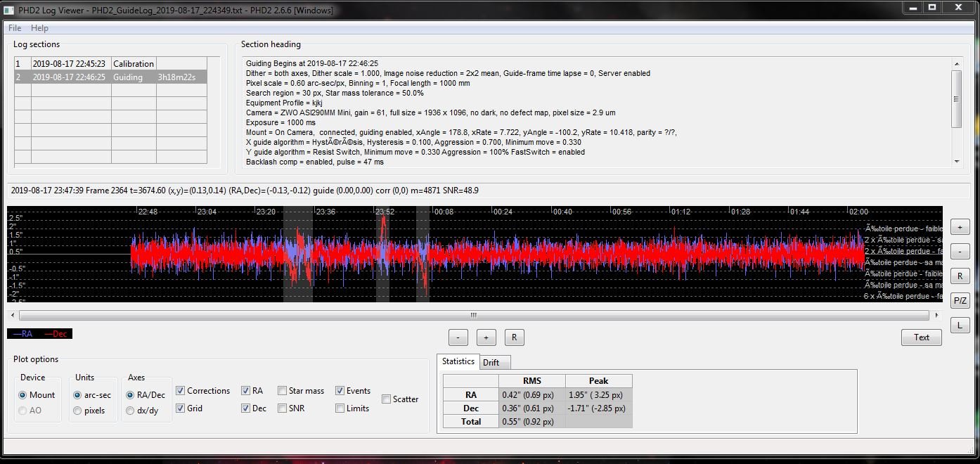Select the Calibration log section row
The height and width of the screenshot is (464, 980).
click(x=111, y=63)
